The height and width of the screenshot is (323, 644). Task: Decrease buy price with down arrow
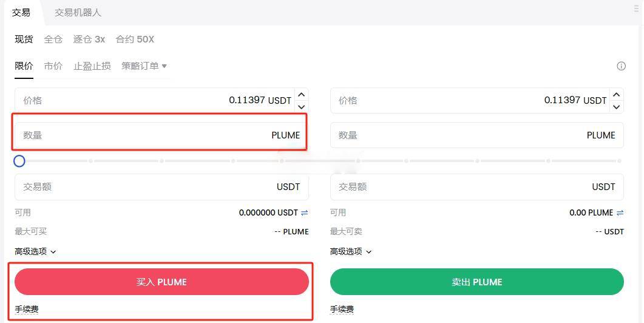(302, 107)
